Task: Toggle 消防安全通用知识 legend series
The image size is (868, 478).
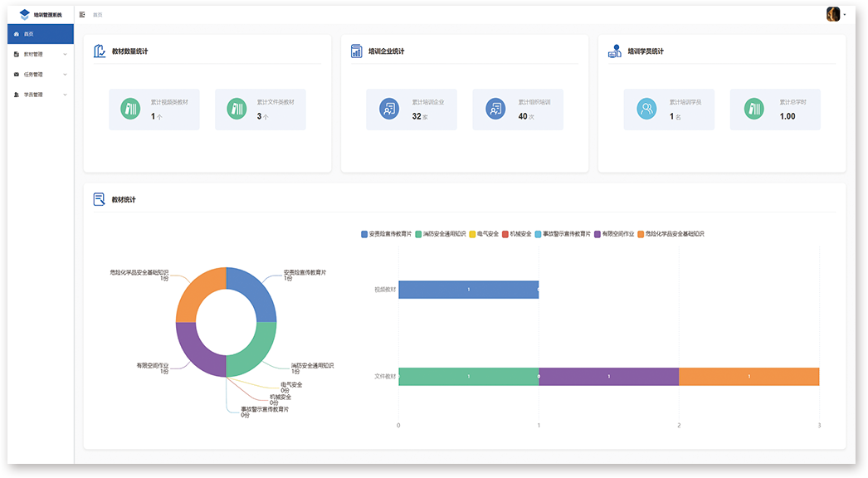Action: pos(440,234)
